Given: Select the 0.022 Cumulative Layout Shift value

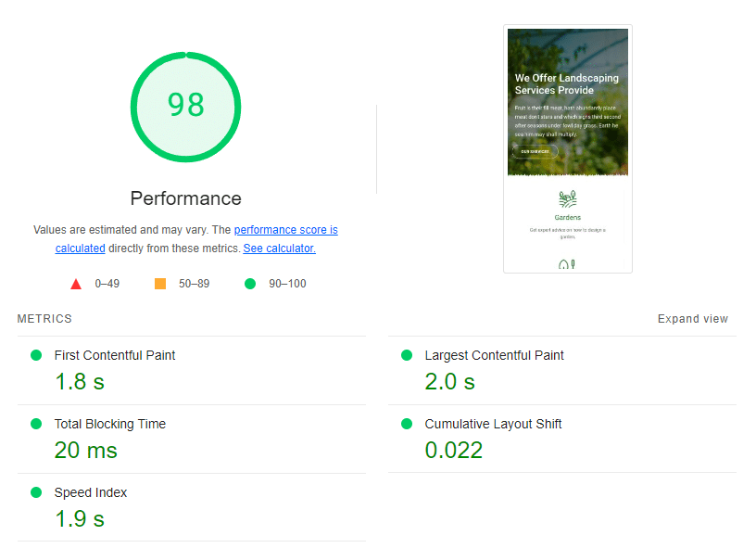Looking at the screenshot, I should [x=454, y=449].
